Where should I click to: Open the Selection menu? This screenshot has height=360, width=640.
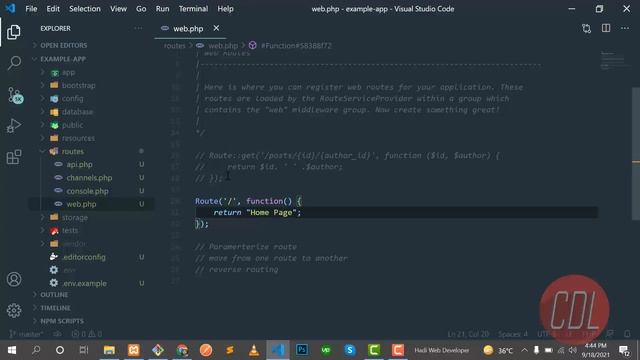tap(84, 9)
